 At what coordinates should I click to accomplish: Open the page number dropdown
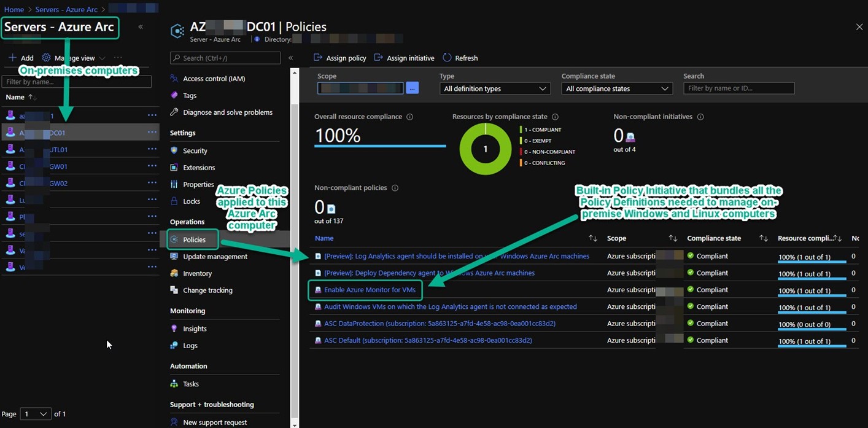point(35,414)
